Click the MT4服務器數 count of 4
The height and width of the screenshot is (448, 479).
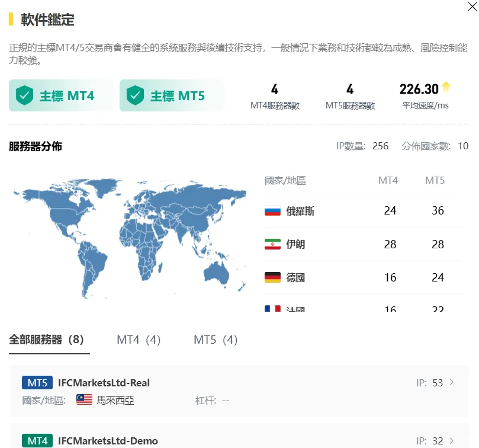275,89
